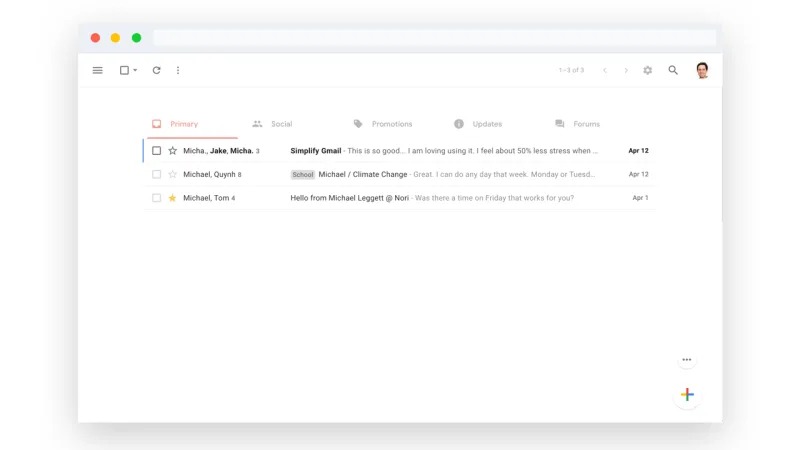
Task: Click the red close window button
Action: pos(95,38)
